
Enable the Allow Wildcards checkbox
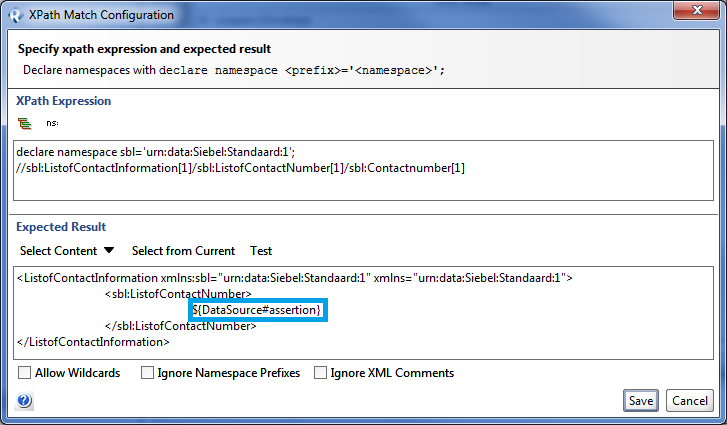click(x=25, y=373)
